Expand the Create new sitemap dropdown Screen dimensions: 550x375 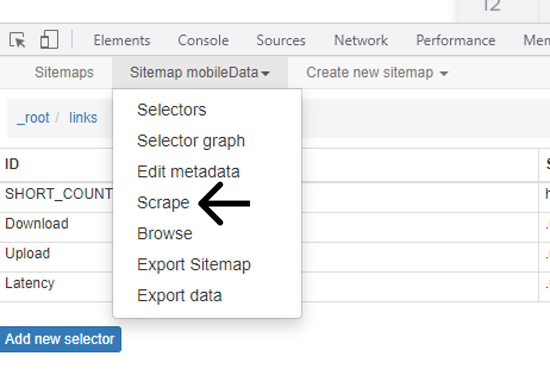tap(377, 73)
